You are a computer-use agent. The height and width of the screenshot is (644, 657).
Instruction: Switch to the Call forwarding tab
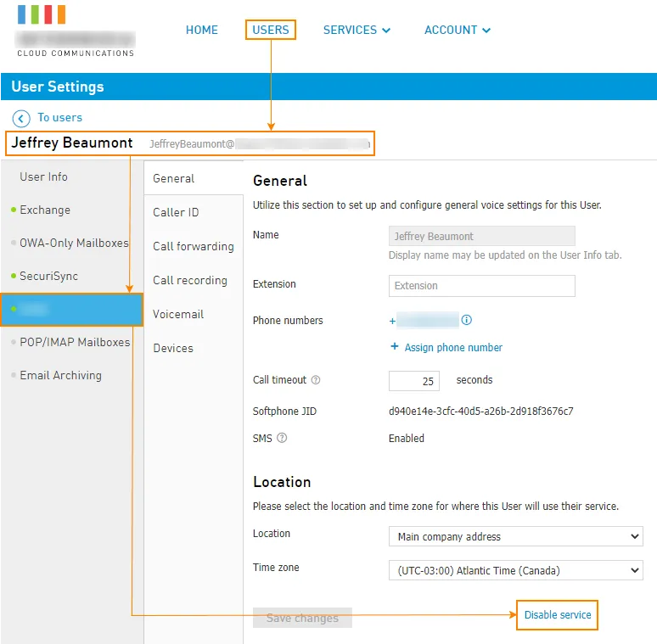pos(194,247)
